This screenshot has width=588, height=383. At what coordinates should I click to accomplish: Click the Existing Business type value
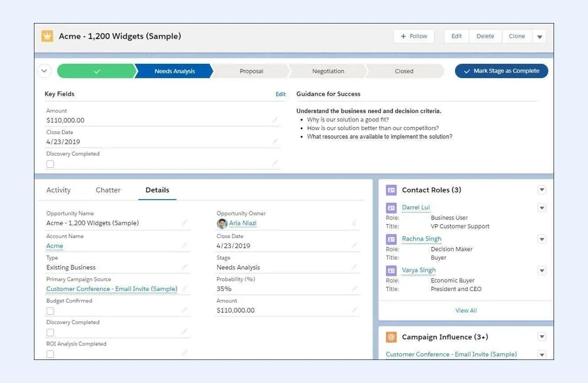pyautogui.click(x=71, y=267)
